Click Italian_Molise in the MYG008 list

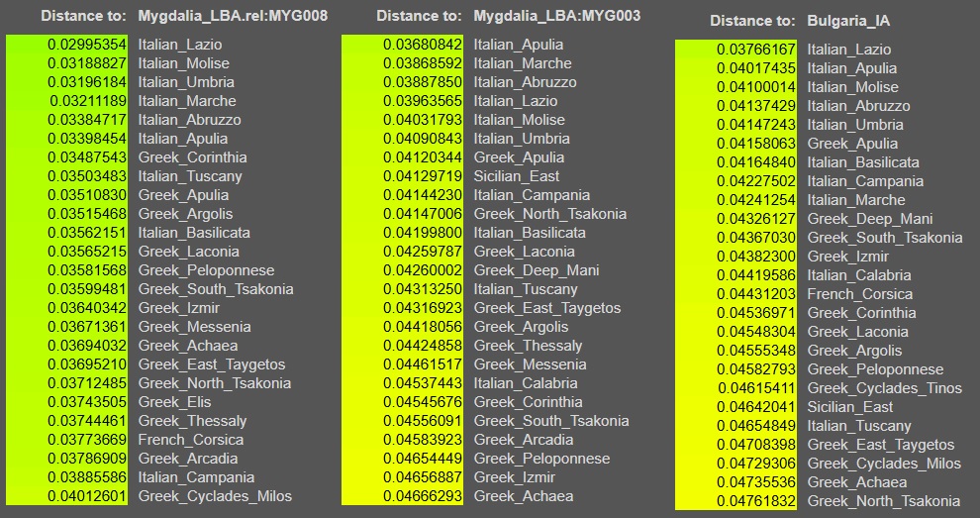click(x=184, y=63)
